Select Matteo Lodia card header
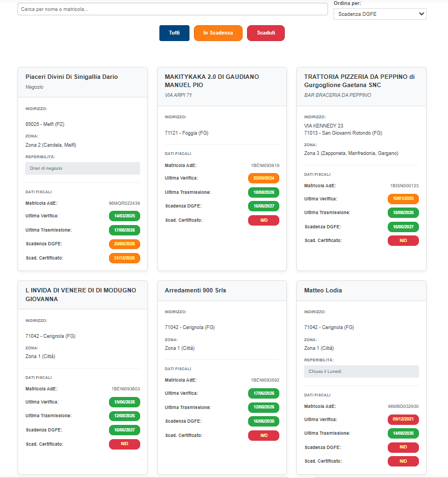The image size is (448, 478). 361,291
